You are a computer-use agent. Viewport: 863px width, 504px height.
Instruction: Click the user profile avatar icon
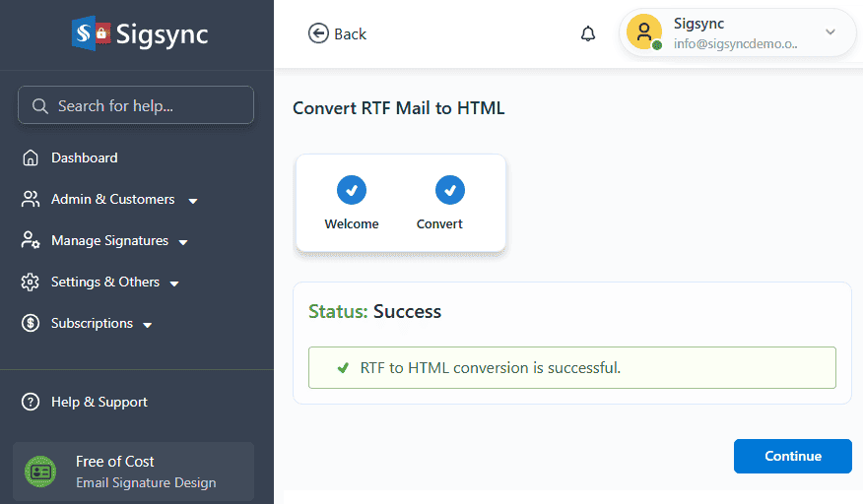point(644,32)
